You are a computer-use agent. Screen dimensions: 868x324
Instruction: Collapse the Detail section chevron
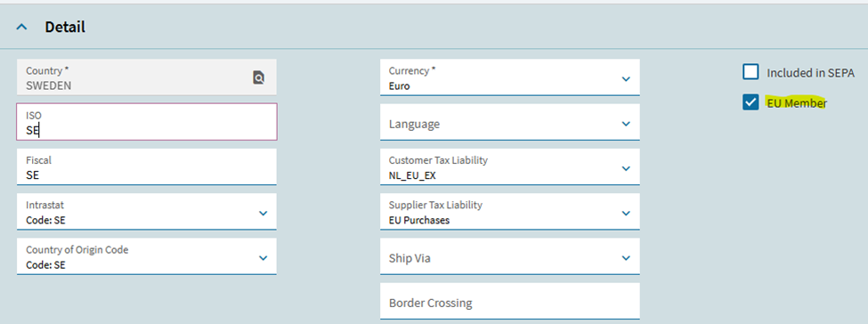click(21, 27)
